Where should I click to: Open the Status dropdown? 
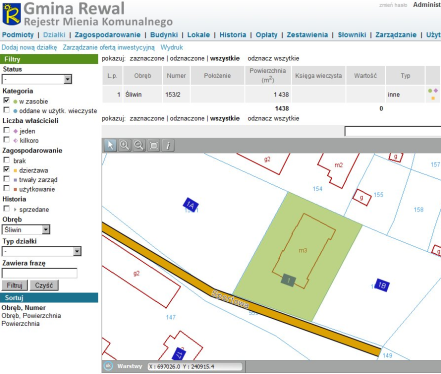(x=37, y=79)
